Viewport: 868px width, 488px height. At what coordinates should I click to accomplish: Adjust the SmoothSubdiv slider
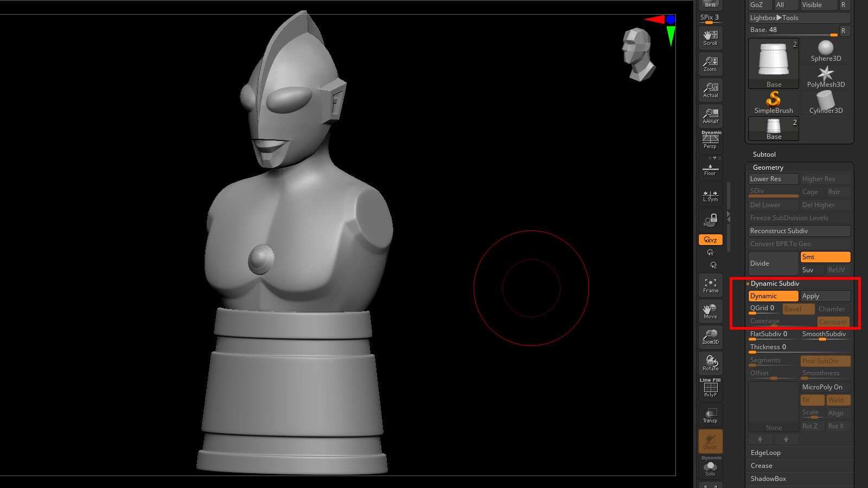click(x=825, y=335)
